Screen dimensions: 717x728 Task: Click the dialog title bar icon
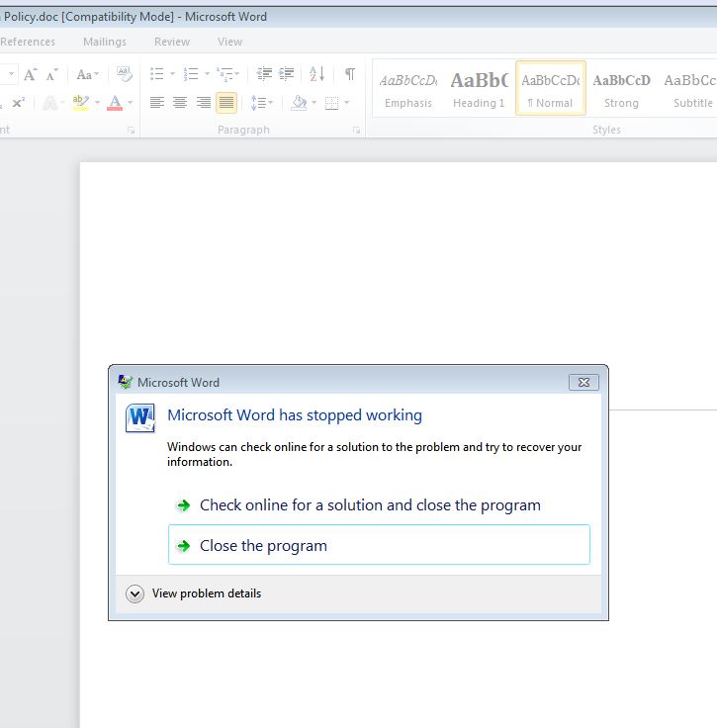[126, 382]
